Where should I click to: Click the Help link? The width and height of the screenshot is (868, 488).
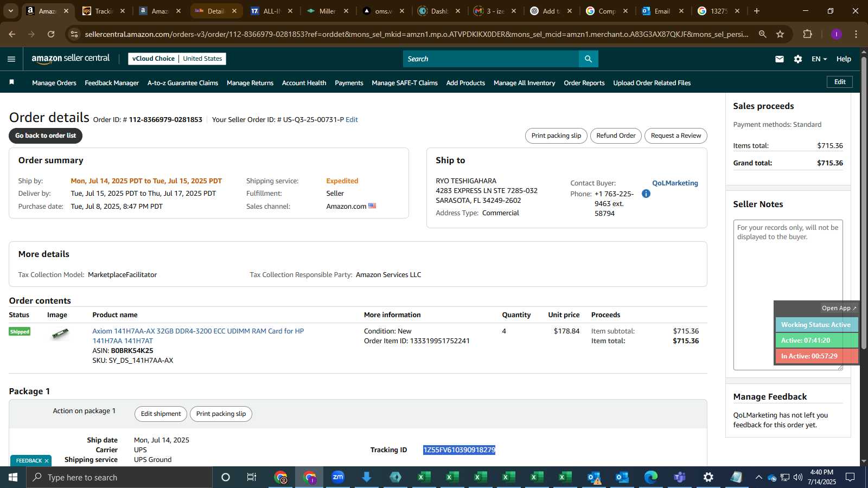(844, 59)
